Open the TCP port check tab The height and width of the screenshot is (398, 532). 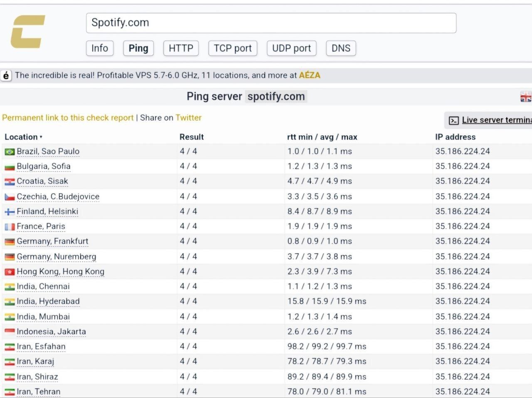coord(233,48)
